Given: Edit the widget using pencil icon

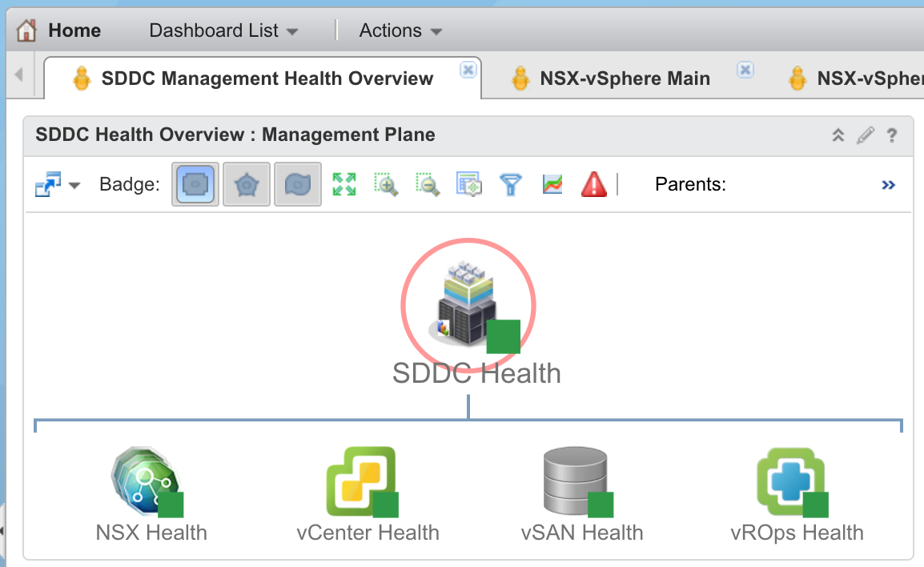Looking at the screenshot, I should pos(865,135).
